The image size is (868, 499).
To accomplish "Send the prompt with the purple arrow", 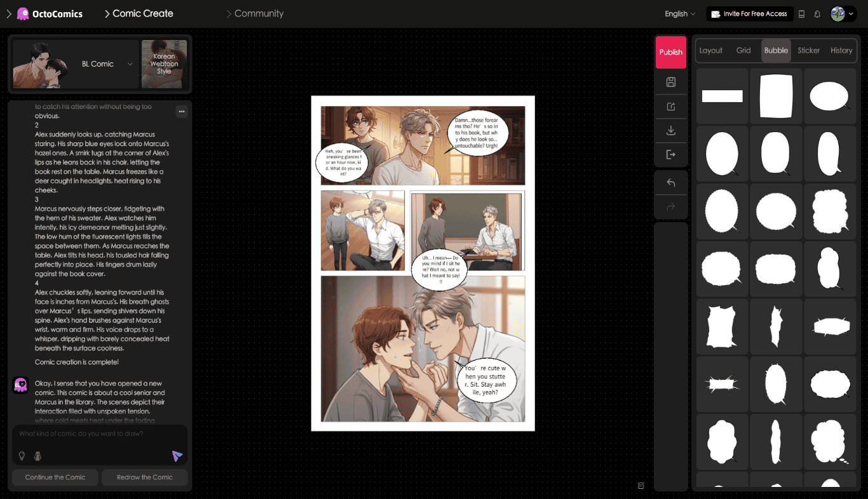I will (177, 456).
